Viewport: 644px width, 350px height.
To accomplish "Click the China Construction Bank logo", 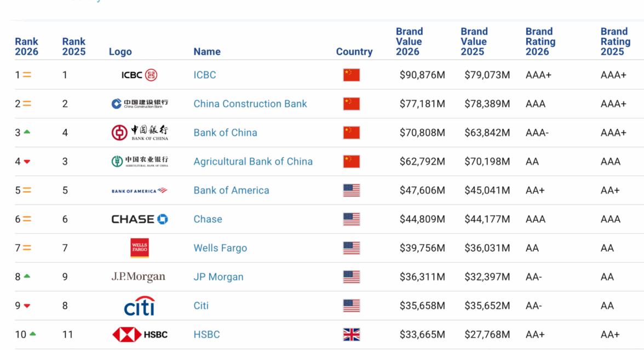I will tap(140, 104).
